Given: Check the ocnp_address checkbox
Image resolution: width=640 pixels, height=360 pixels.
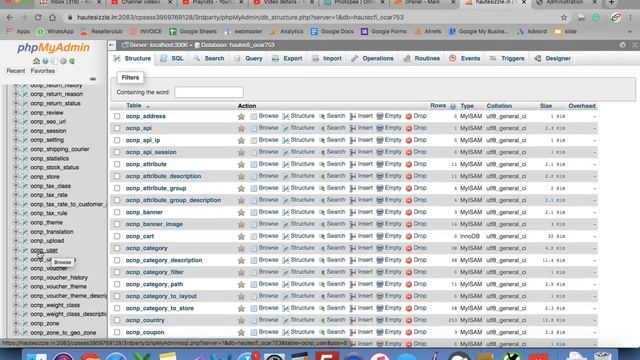Looking at the screenshot, I should (x=117, y=116).
